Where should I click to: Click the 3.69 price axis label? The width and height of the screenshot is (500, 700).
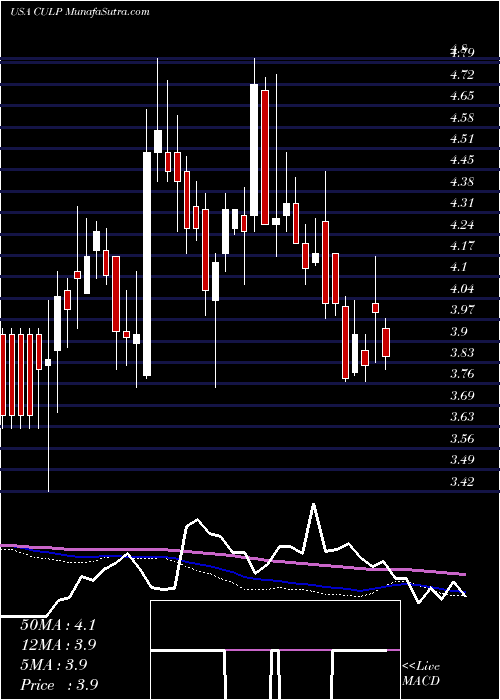(462, 396)
